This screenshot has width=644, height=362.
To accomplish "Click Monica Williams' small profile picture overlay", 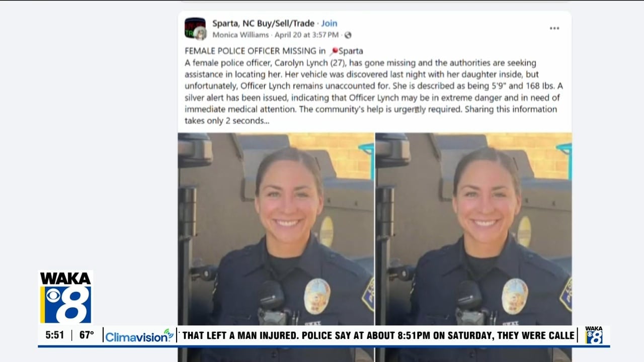I will 201,34.
